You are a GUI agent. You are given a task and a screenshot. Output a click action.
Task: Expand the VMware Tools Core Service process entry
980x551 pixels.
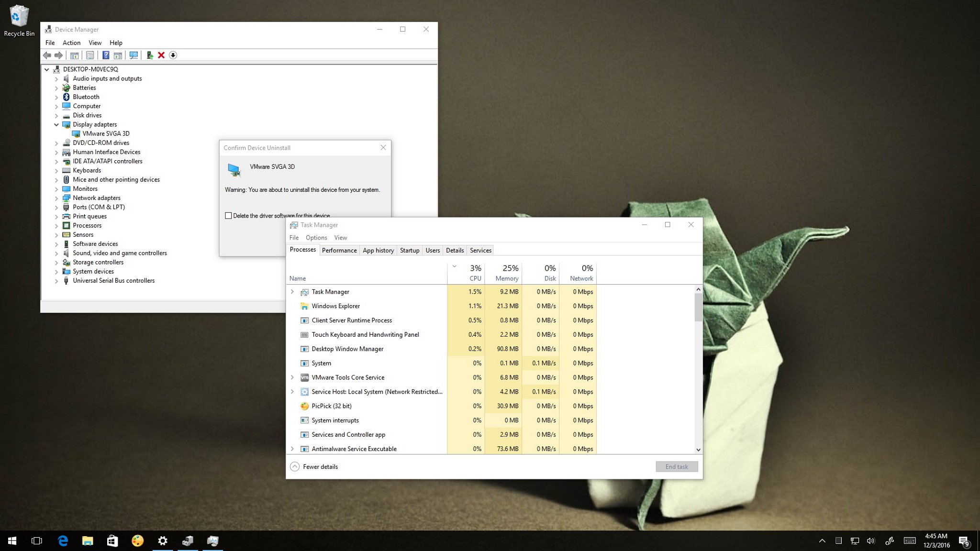coord(292,377)
